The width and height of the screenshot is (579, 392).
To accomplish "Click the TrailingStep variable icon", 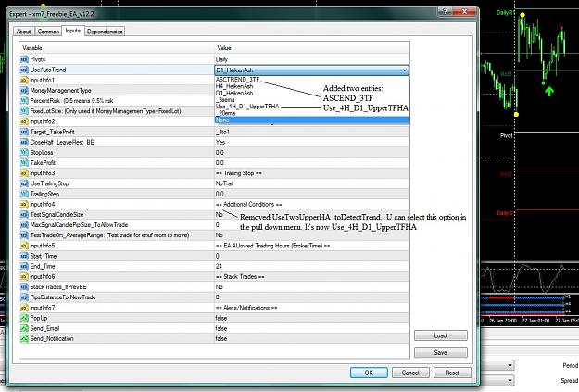I will 24,194.
